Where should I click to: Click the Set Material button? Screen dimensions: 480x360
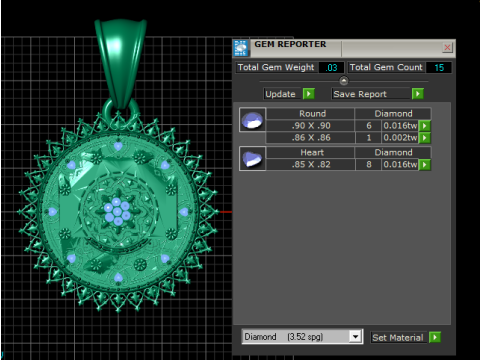coord(398,338)
